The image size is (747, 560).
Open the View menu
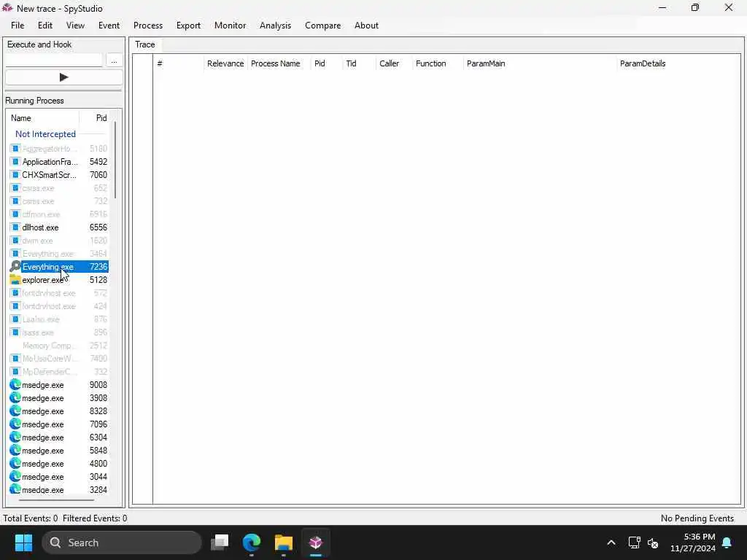tap(75, 26)
